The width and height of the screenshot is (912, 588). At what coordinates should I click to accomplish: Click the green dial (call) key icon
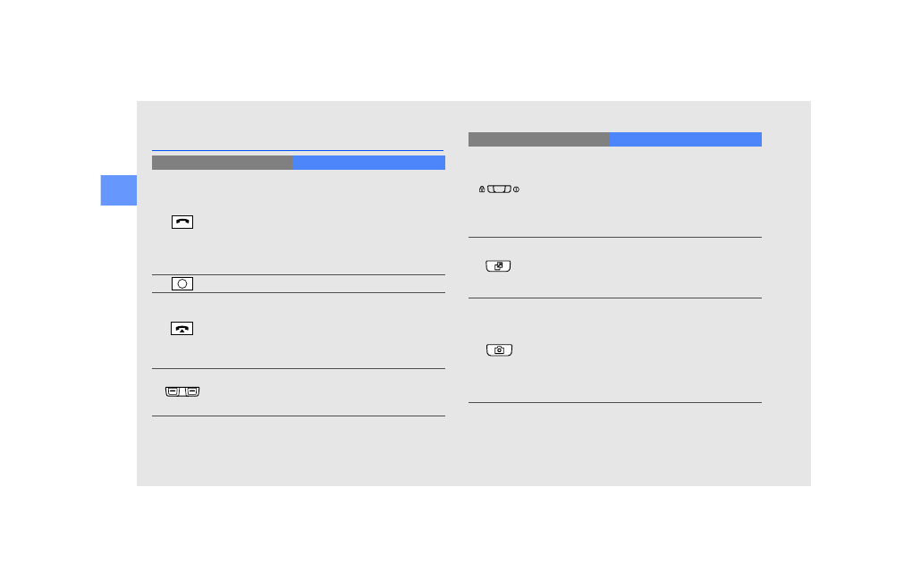(x=182, y=222)
